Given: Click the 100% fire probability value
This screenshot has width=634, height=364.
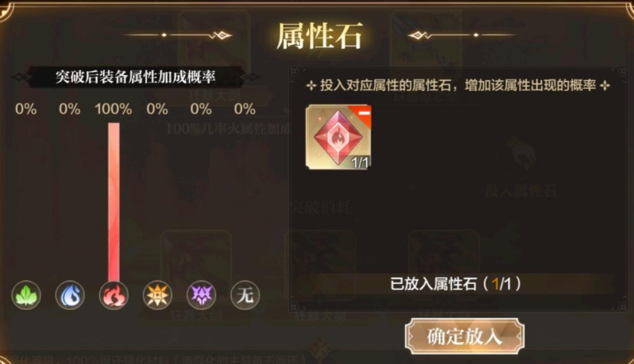Looking at the screenshot, I should click(x=113, y=109).
